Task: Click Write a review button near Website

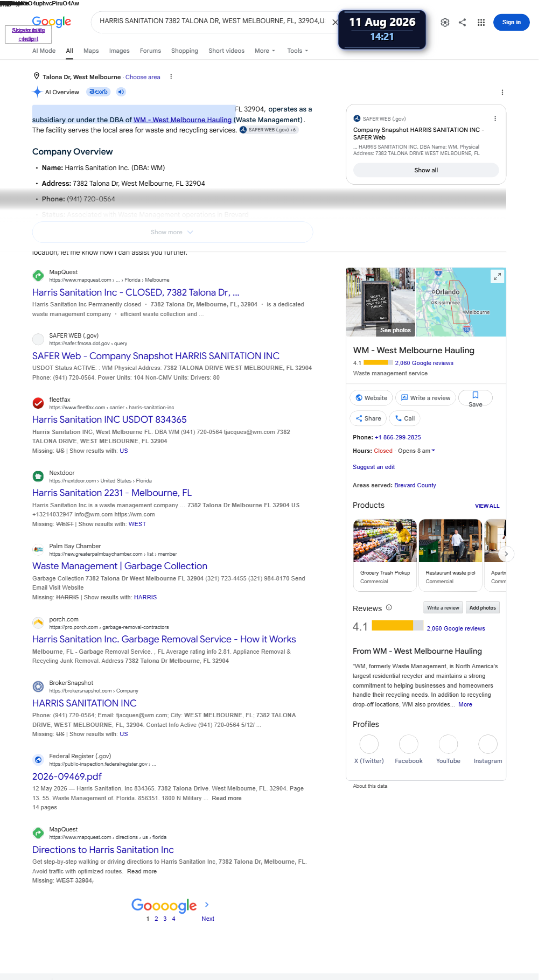Action: click(x=425, y=398)
